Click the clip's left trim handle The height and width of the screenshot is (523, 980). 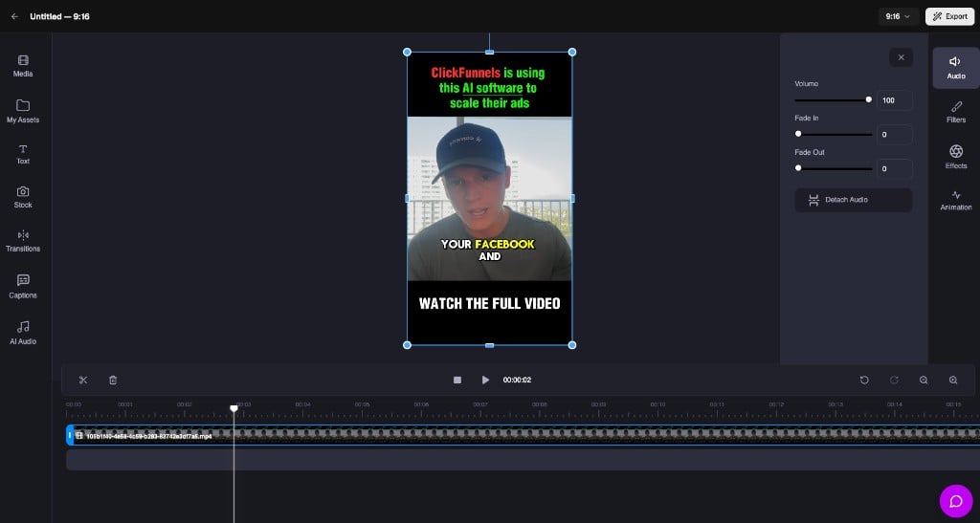tap(70, 435)
